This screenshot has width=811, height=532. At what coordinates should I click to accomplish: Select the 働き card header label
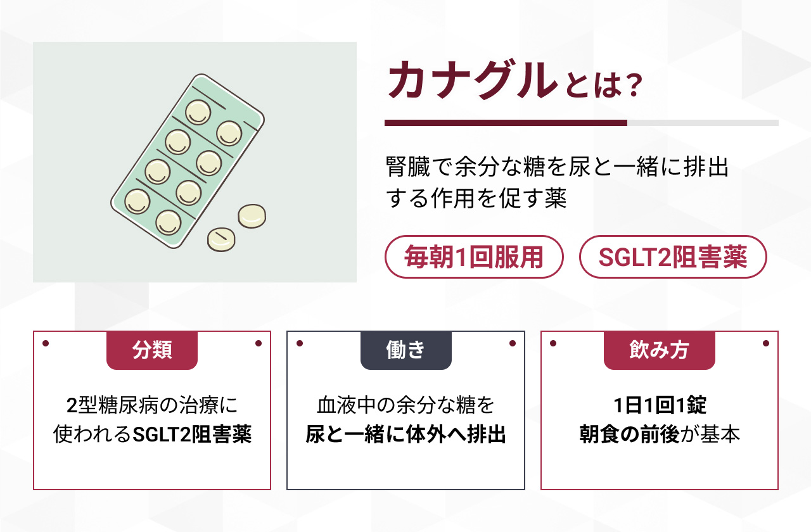[x=405, y=350]
